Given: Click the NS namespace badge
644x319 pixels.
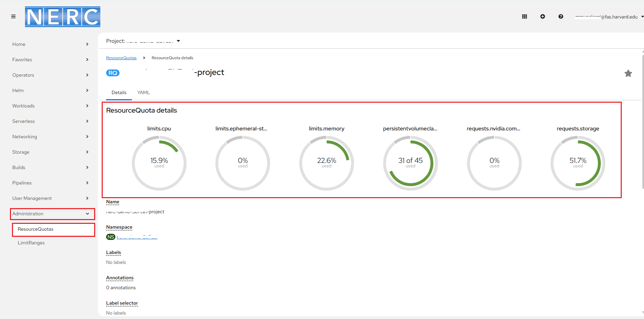Looking at the screenshot, I should pyautogui.click(x=111, y=237).
